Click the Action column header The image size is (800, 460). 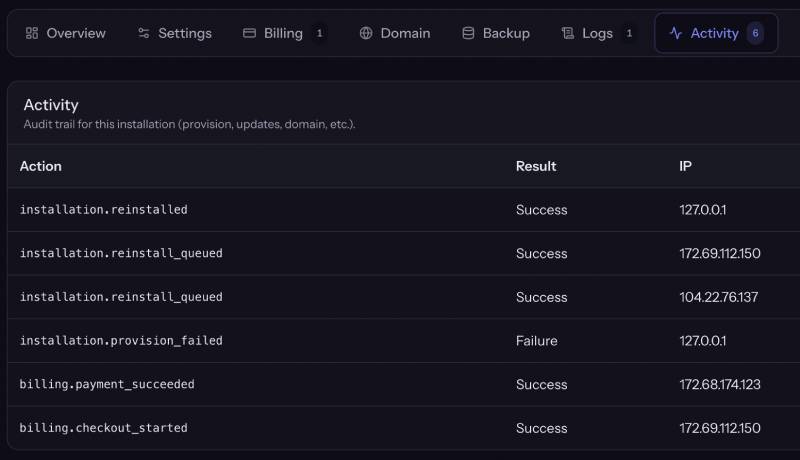click(41, 166)
